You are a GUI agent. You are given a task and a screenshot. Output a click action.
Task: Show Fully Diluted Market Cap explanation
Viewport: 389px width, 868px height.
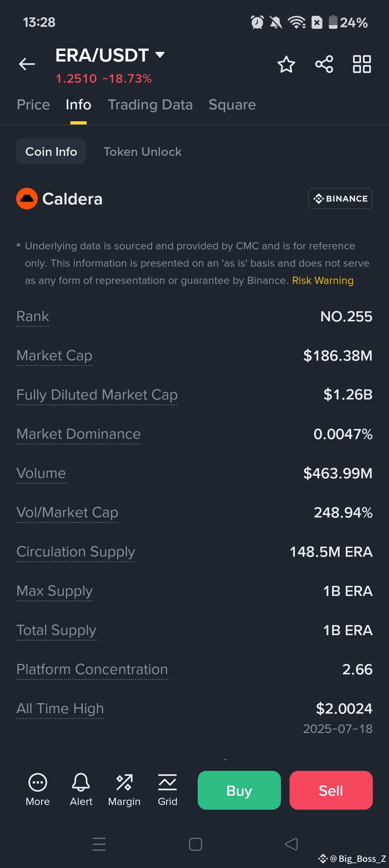point(97,395)
